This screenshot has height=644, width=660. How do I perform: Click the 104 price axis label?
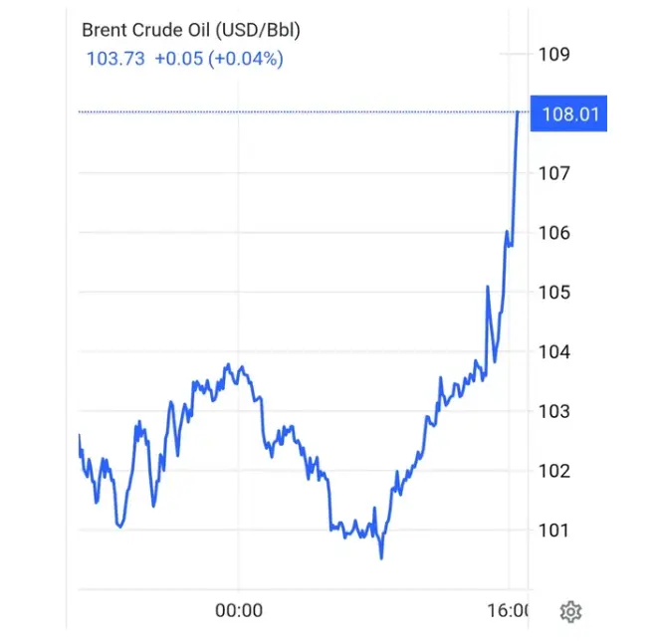554,351
